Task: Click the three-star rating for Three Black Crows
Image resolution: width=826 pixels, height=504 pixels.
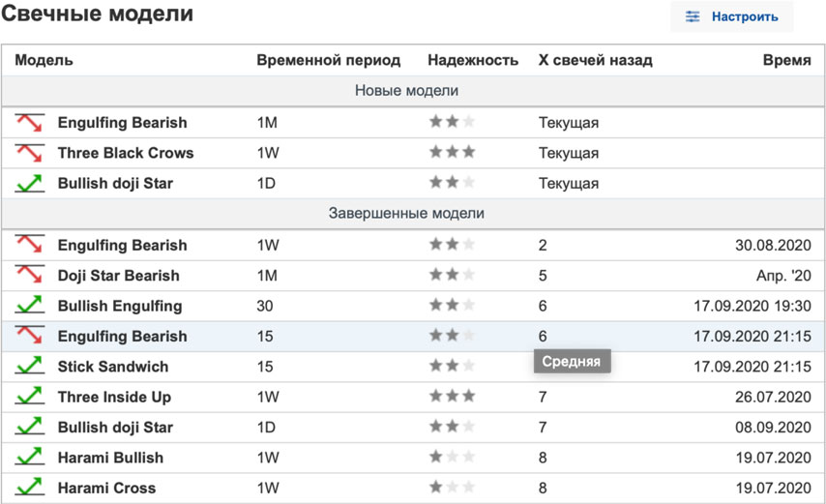Action: 452,153
